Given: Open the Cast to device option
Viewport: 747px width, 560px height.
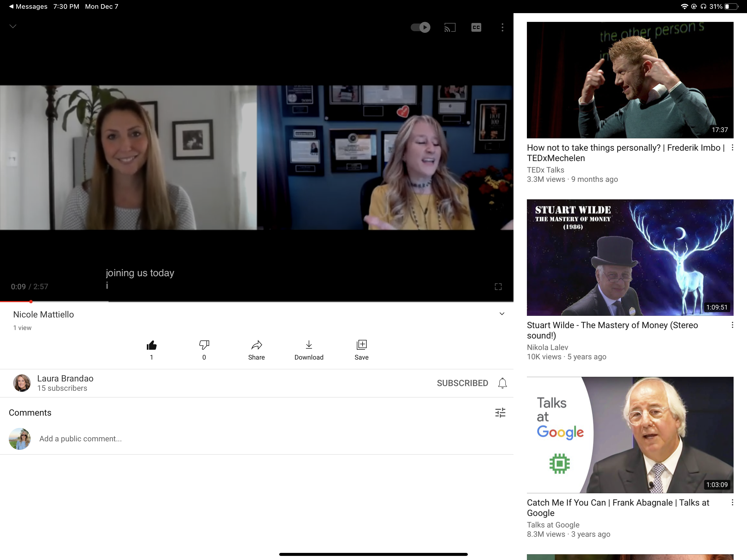Looking at the screenshot, I should point(450,27).
